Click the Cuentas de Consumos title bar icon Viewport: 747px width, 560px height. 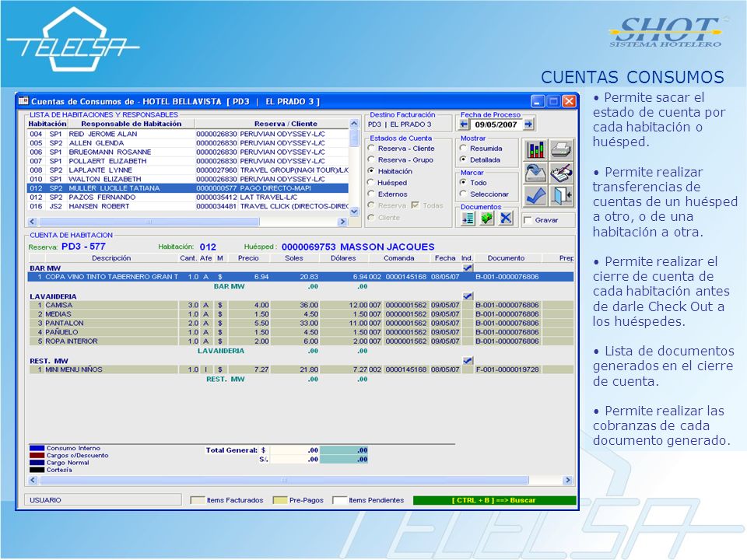[x=23, y=101]
